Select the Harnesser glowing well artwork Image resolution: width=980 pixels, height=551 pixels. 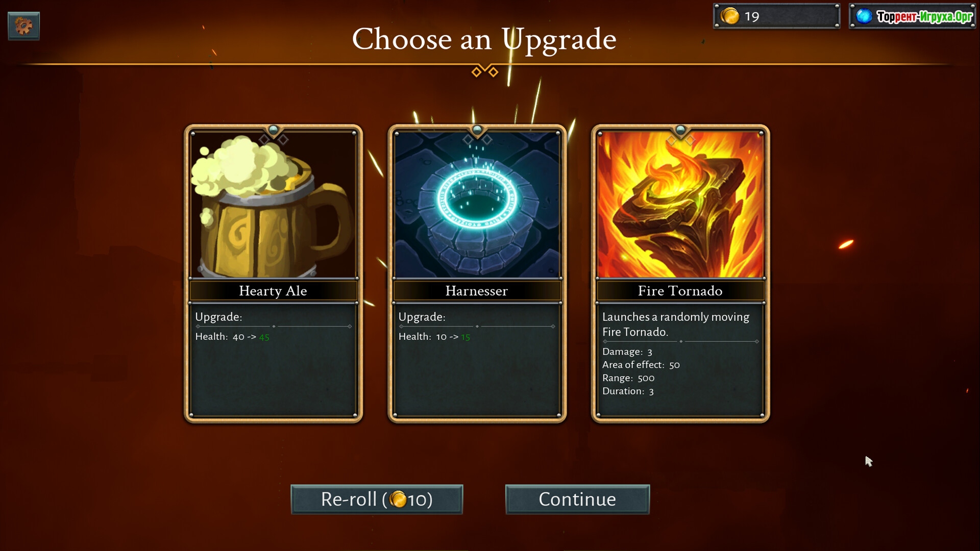[x=477, y=204]
